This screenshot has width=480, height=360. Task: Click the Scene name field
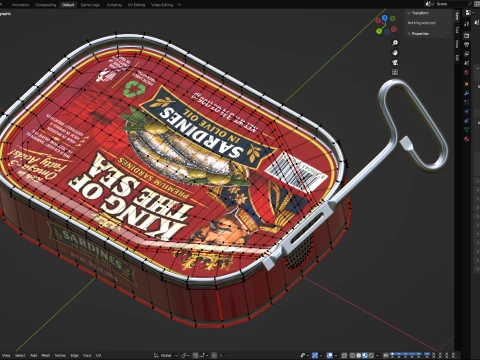[450, 4]
